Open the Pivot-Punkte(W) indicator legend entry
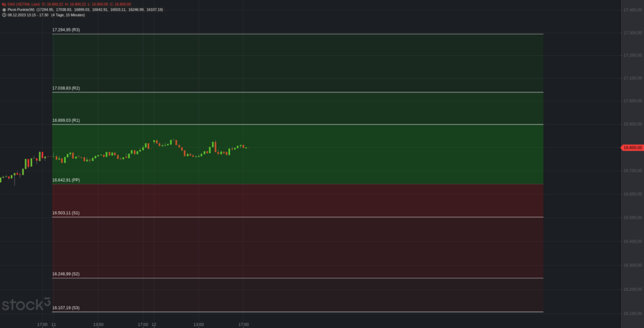This screenshot has width=644, height=328. tap(21, 10)
